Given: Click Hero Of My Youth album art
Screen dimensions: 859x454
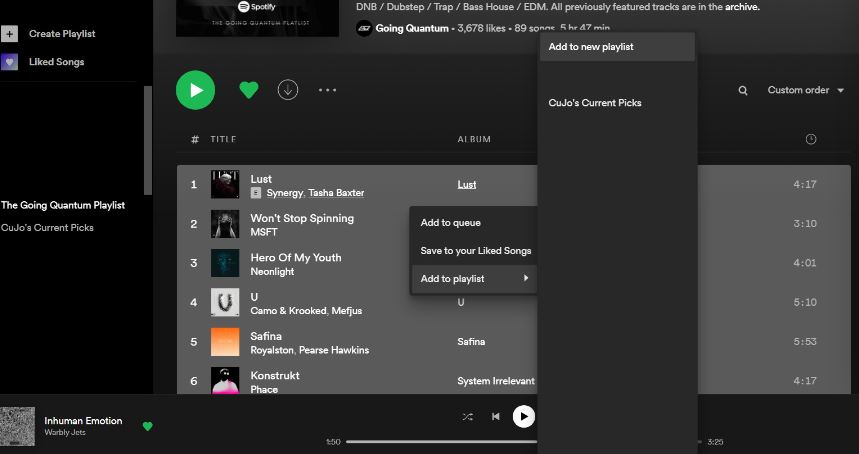Looking at the screenshot, I should [x=225, y=263].
